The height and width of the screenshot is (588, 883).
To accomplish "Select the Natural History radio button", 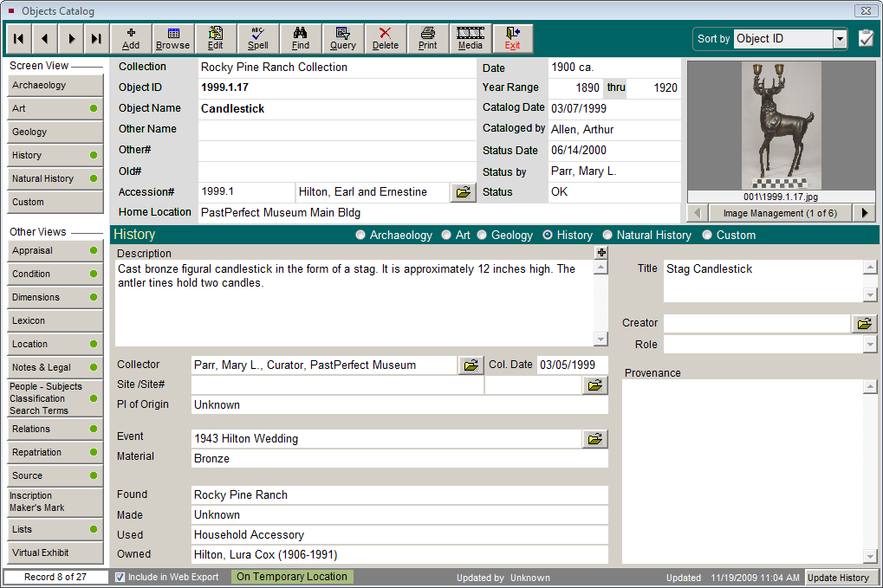I will (x=606, y=235).
